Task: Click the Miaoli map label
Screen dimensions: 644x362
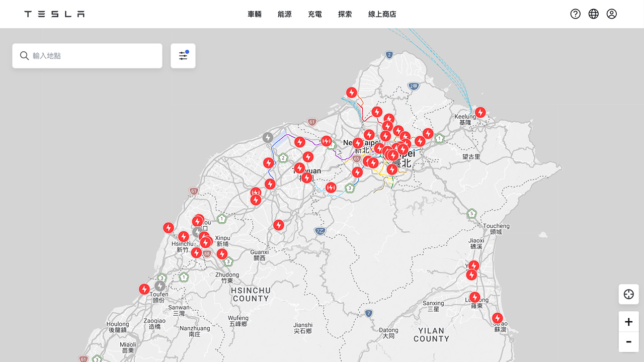Action: pyautogui.click(x=128, y=347)
